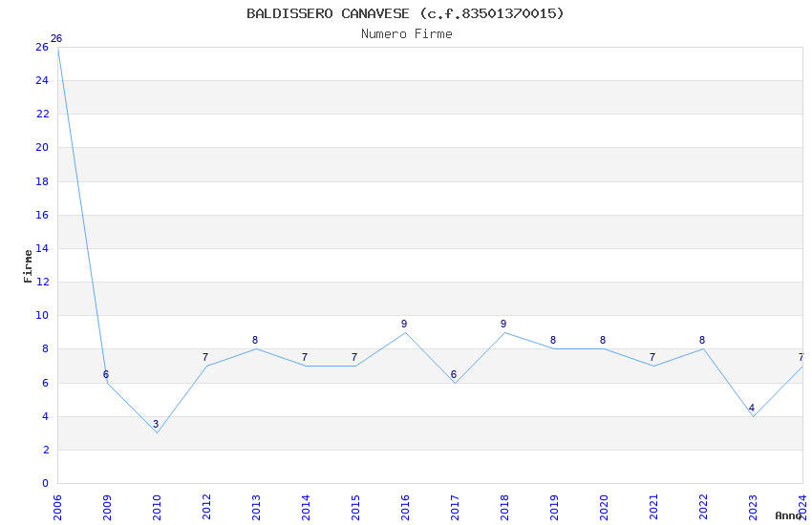Image resolution: width=812 pixels, height=525 pixels.
Task: Click data value 26 above the 2006 point
Action: point(56,38)
